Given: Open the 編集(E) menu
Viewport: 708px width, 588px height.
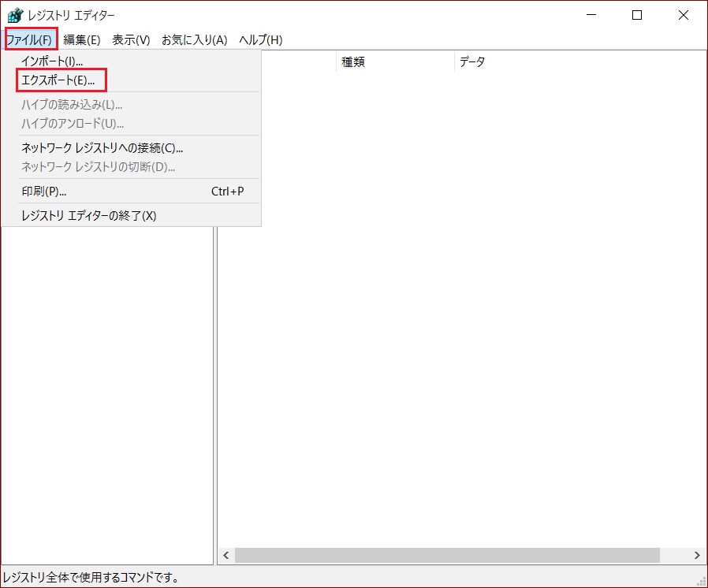Looking at the screenshot, I should pyautogui.click(x=82, y=39).
